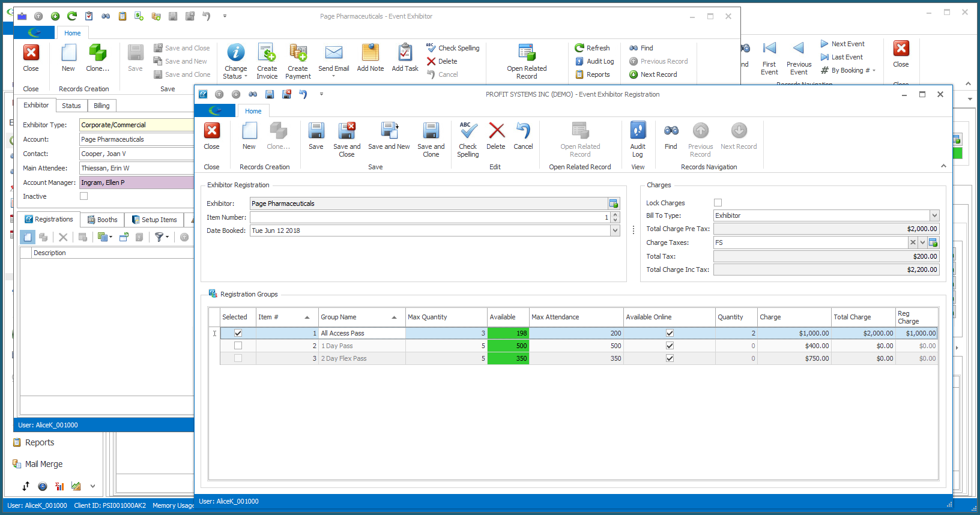980x515 pixels.
Task: Open Reports in navigation pane
Action: (x=34, y=442)
